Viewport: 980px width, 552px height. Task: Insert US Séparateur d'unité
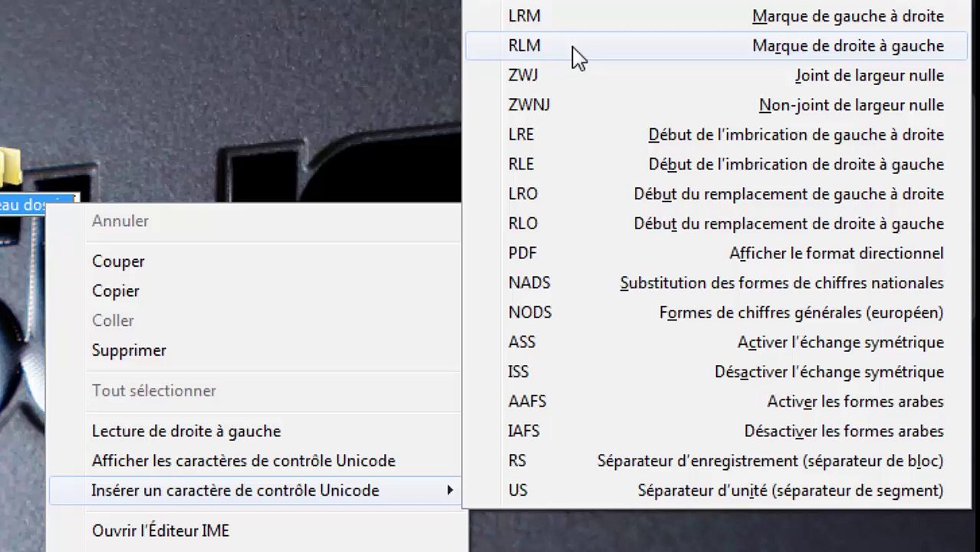click(716, 491)
